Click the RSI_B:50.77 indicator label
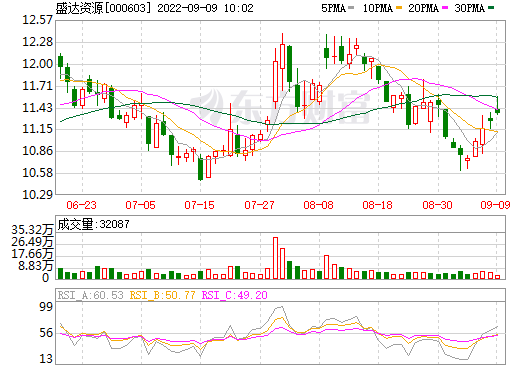Screen dimensions: 520x365 click(x=162, y=295)
